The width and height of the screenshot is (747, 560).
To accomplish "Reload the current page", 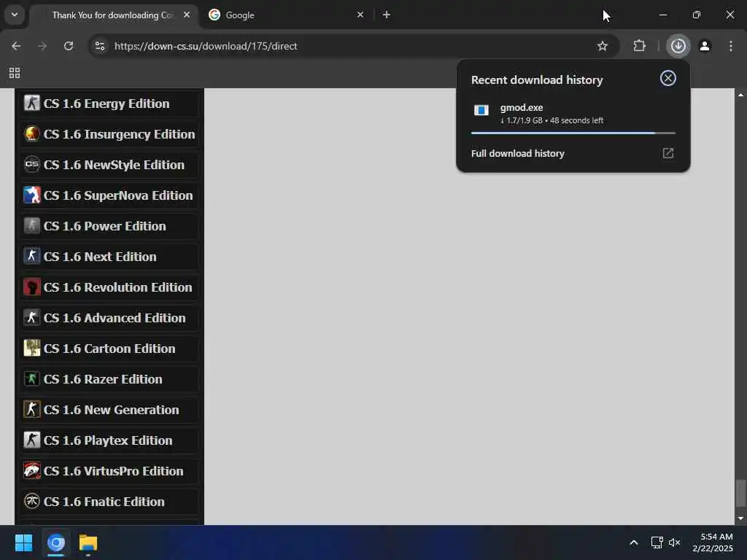I will 69,46.
